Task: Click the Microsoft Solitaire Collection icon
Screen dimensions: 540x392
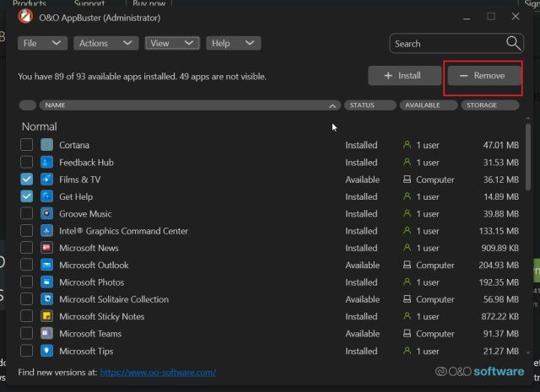Action: 47,299
